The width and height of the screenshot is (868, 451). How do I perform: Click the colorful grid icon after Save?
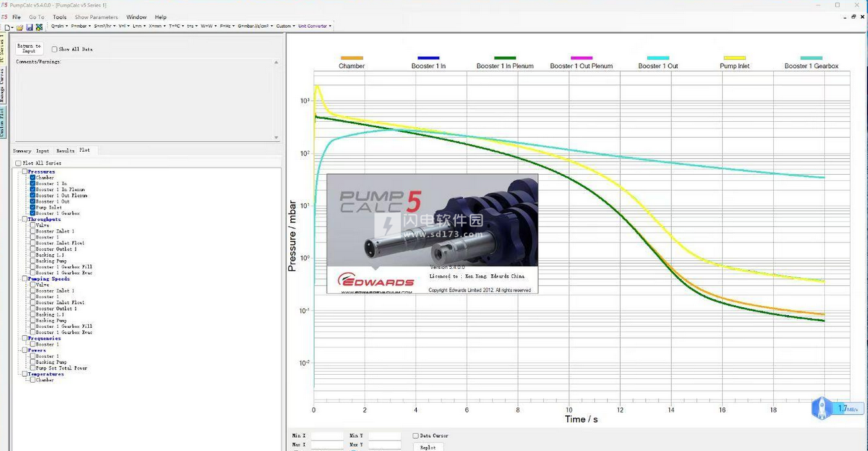point(39,27)
